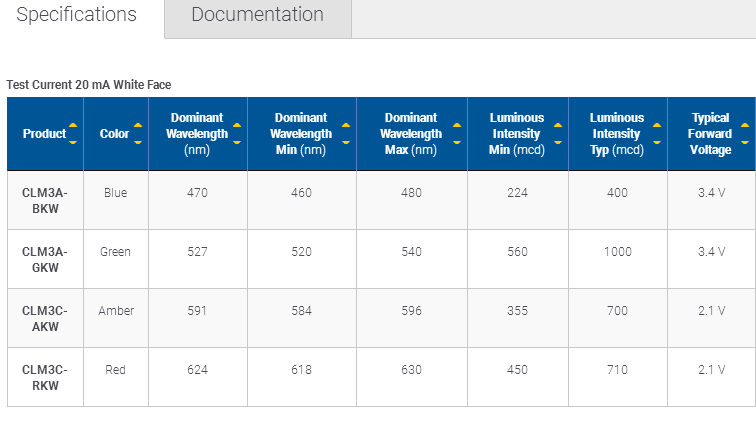This screenshot has width=756, height=421.
Task: Sort descending by Typical Forward Voltage down arrow
Action: click(x=745, y=142)
